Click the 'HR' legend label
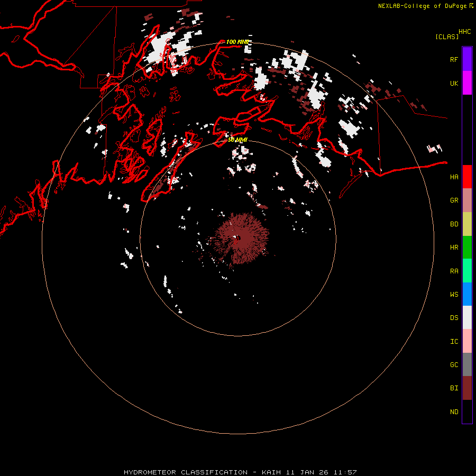Screen dimensions: 476x476 (x=454, y=248)
